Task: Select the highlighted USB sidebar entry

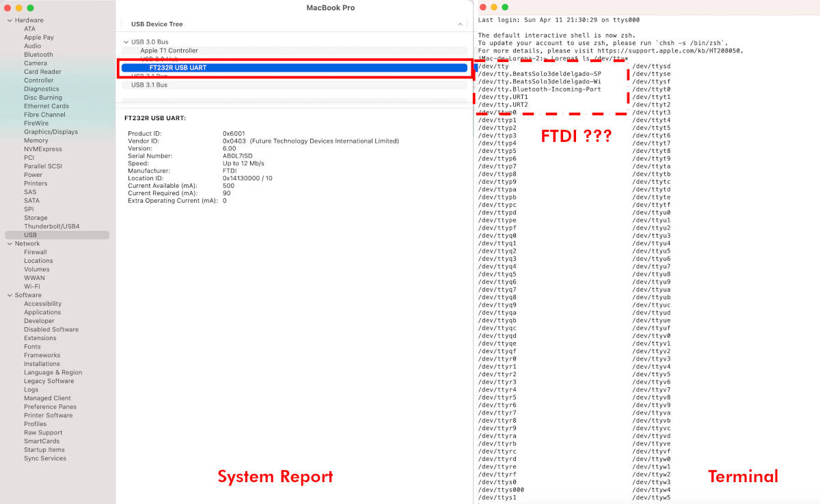Action: pos(57,235)
